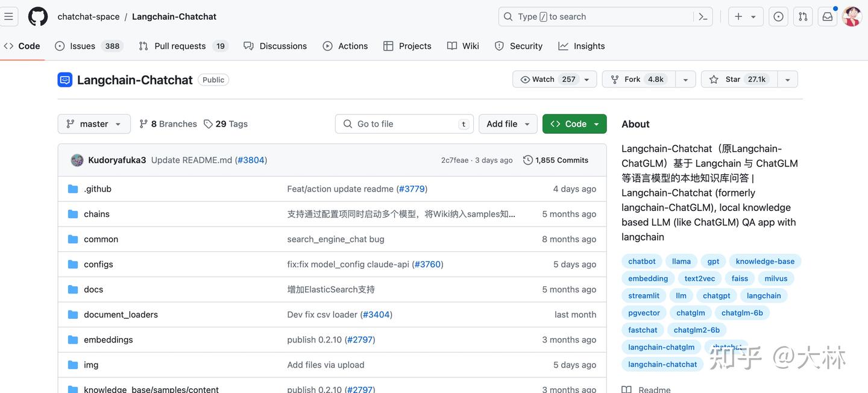Image resolution: width=868 pixels, height=393 pixels.
Task: Open the command palette icon
Action: click(x=703, y=17)
